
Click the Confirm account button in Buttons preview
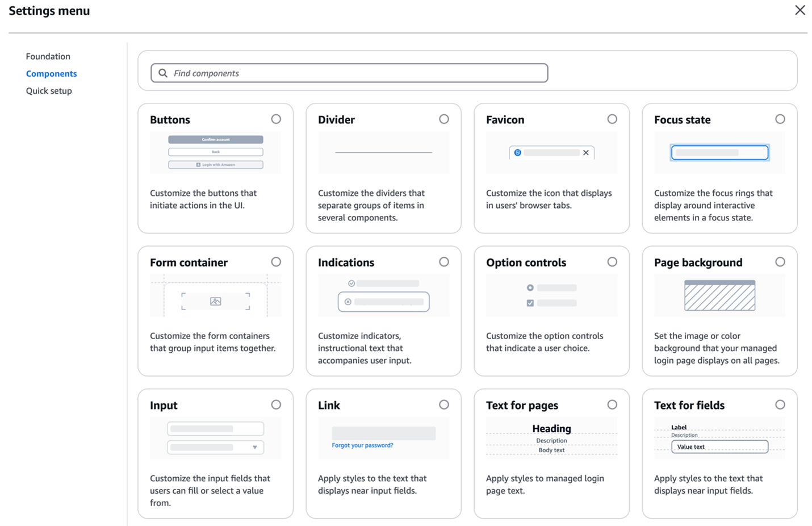click(x=215, y=139)
